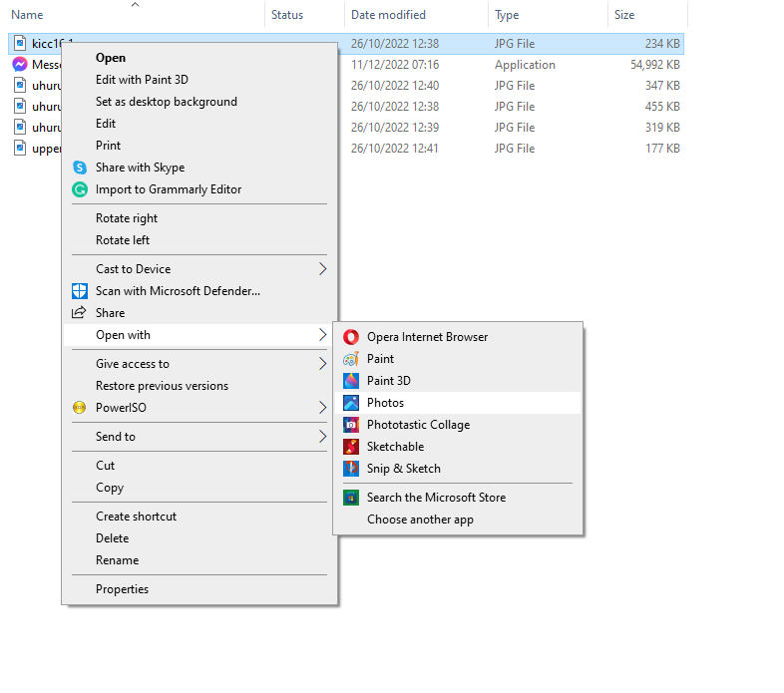Viewport: 784px width, 693px height.
Task: Click the upper JPG file icon
Action: [20, 149]
